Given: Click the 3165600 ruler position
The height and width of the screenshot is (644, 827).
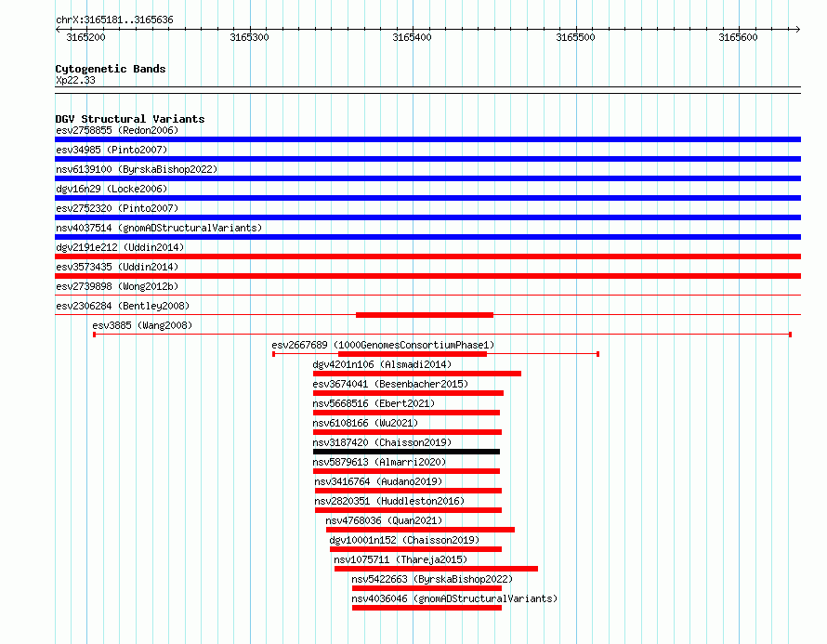Looking at the screenshot, I should point(738,37).
